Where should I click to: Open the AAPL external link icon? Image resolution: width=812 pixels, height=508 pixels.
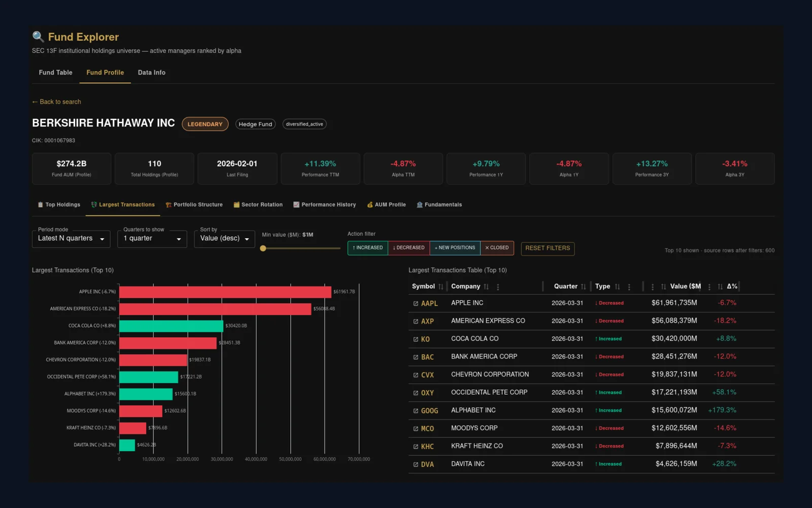pyautogui.click(x=416, y=303)
